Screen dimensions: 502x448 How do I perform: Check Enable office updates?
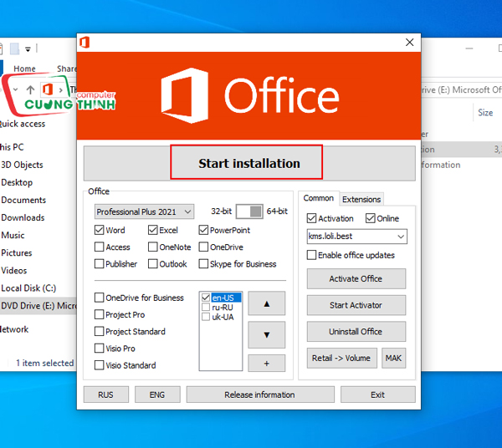tap(311, 255)
